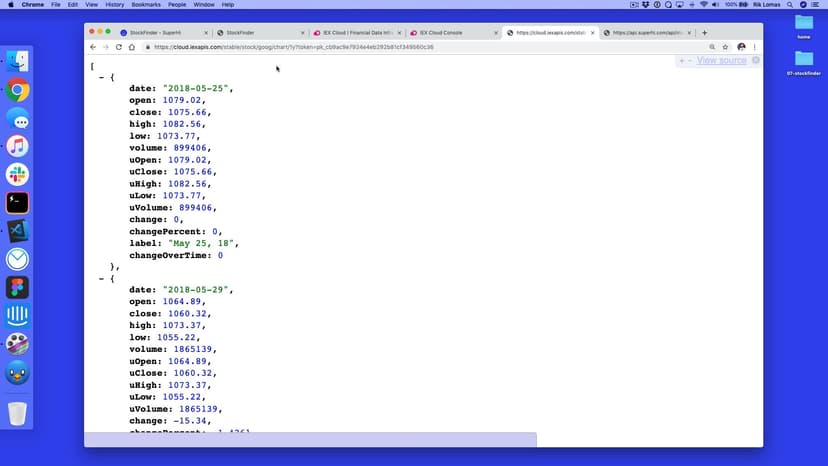
Task: Bookmark this page with the star icon
Action: coord(726,47)
